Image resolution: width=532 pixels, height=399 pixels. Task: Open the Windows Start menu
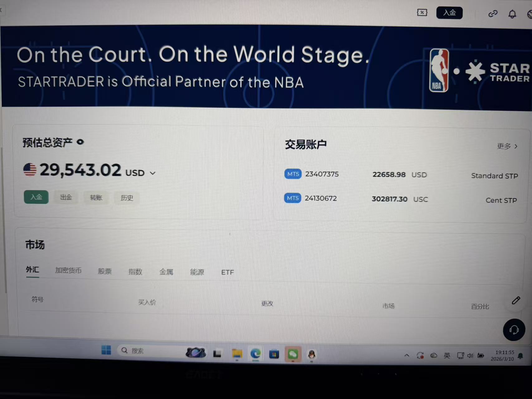click(106, 350)
